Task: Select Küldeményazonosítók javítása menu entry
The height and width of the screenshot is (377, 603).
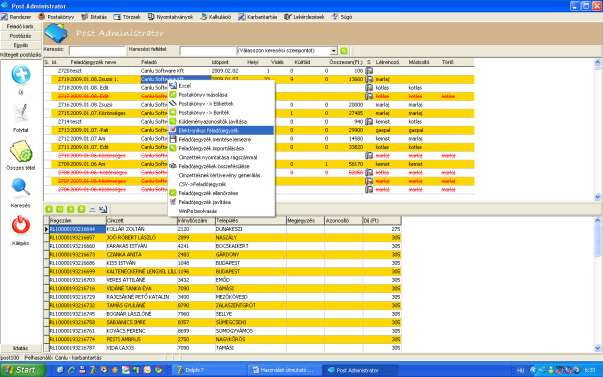Action: (x=221, y=122)
